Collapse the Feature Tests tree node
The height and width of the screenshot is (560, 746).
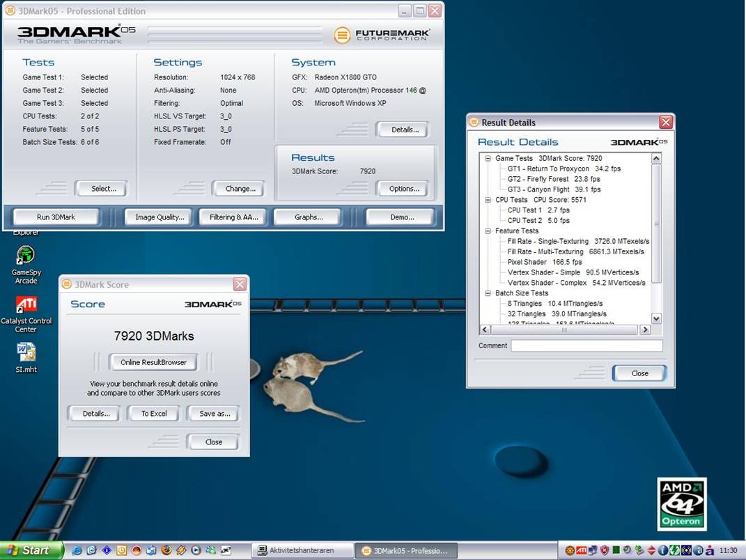(x=488, y=231)
